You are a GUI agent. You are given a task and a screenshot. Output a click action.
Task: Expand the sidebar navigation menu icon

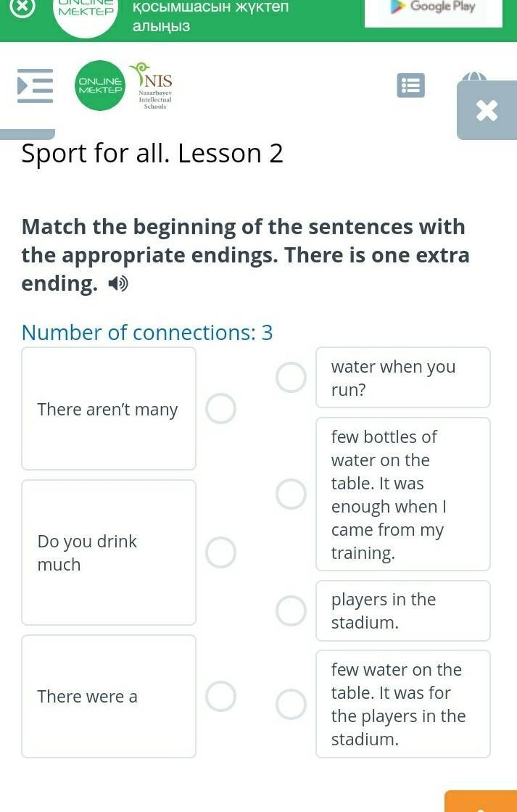[x=36, y=86]
